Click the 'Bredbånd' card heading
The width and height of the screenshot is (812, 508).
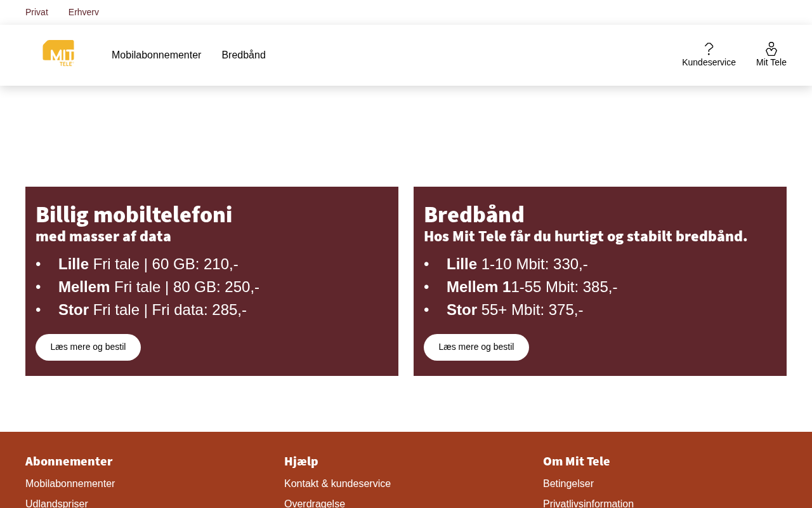coord(474,215)
